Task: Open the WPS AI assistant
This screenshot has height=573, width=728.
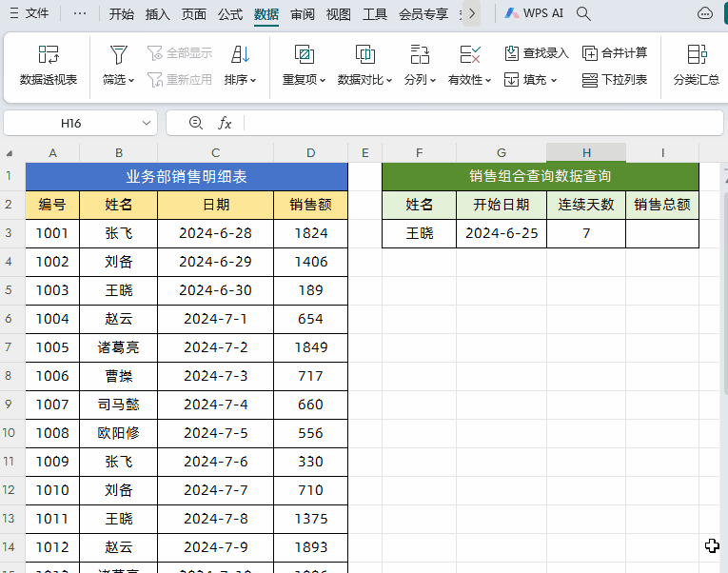Action: click(535, 14)
